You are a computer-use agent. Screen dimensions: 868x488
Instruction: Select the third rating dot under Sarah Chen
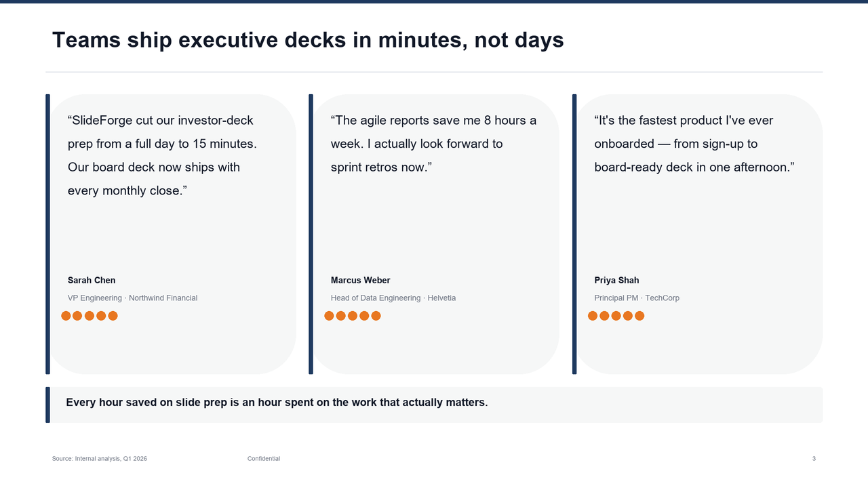coord(90,316)
